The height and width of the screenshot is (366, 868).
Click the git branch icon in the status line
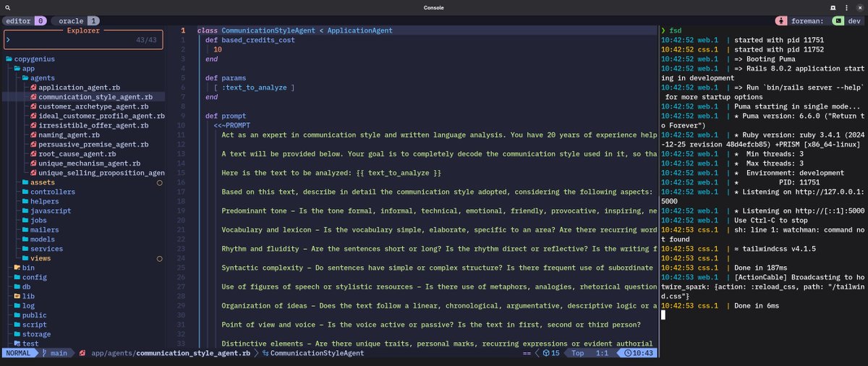pyautogui.click(x=46, y=353)
